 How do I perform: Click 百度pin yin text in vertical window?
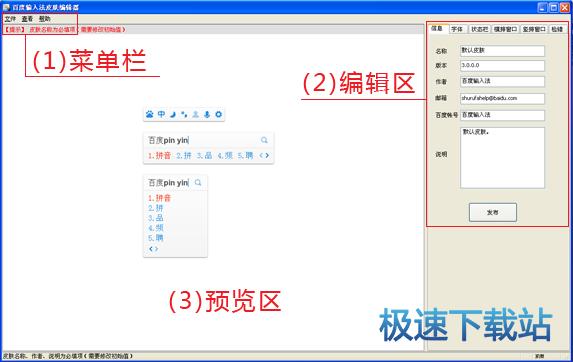(168, 182)
